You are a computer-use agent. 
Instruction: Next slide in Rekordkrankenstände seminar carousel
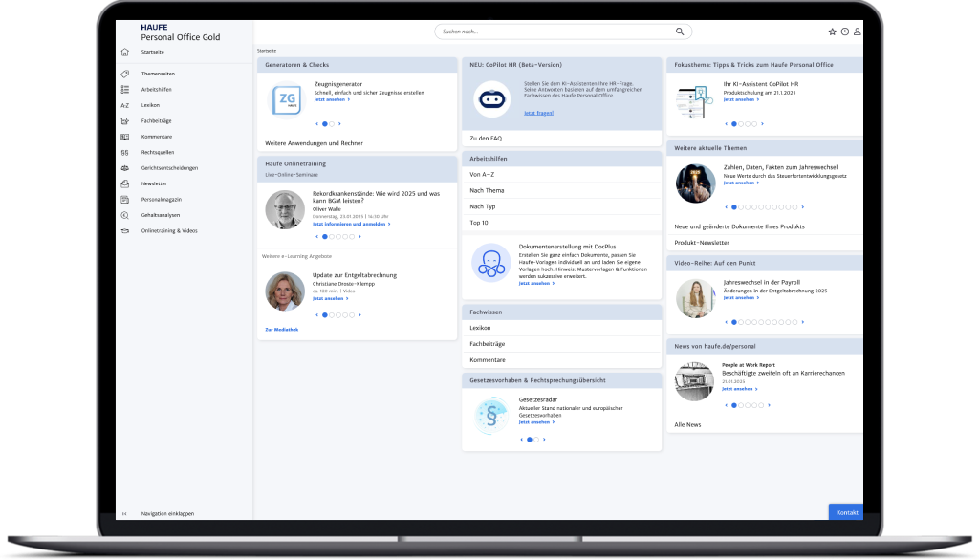(359, 237)
